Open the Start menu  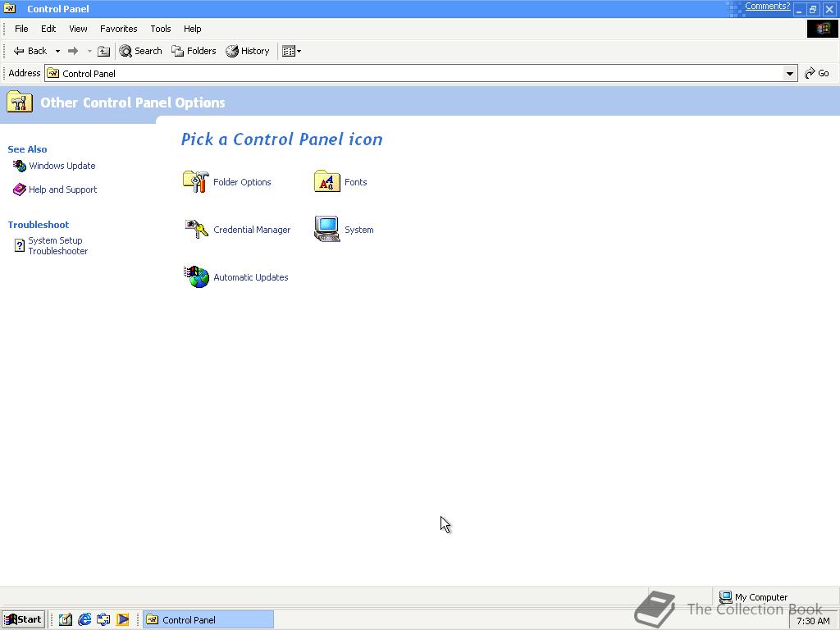point(23,620)
